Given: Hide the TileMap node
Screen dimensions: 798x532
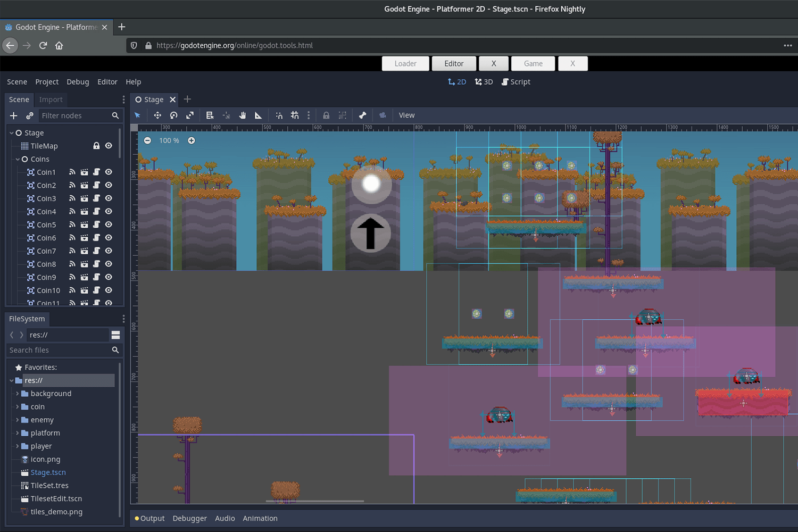Looking at the screenshot, I should (x=109, y=146).
